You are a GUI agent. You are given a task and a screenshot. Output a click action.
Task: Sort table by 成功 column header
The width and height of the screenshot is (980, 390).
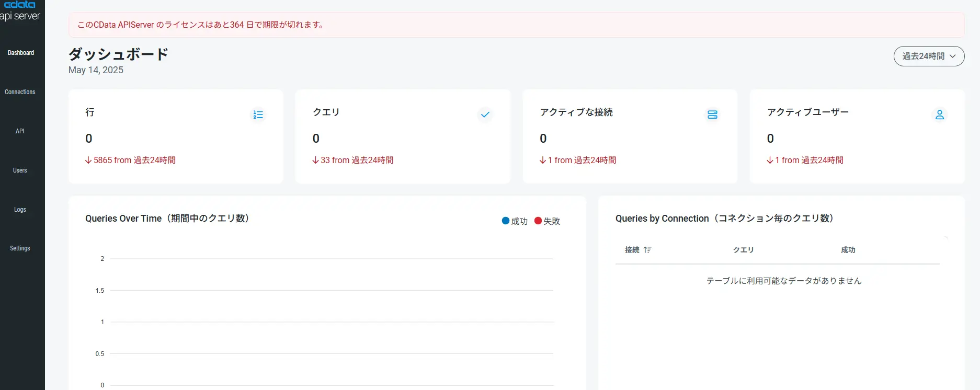[848, 250]
